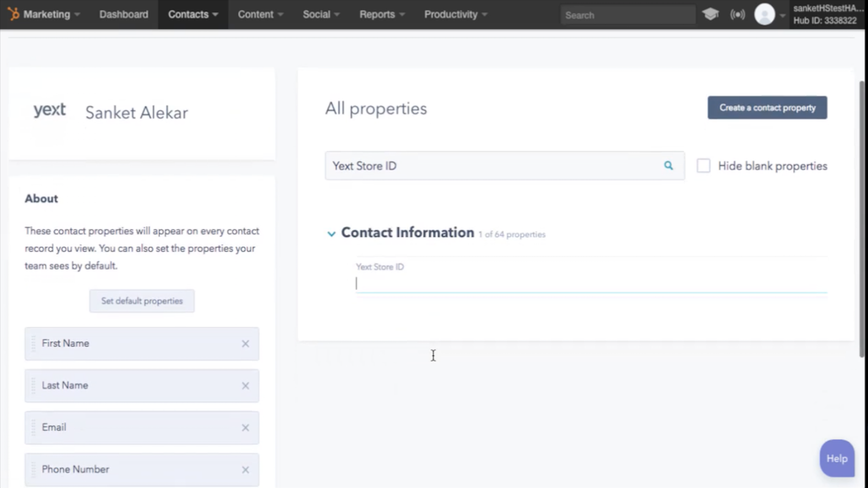This screenshot has width=868, height=488.
Task: Remove Last Name from the About list
Action: point(245,386)
